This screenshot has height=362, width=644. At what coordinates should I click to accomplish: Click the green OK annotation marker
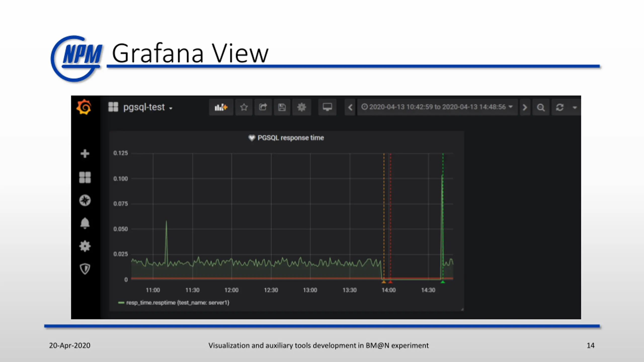(443, 282)
